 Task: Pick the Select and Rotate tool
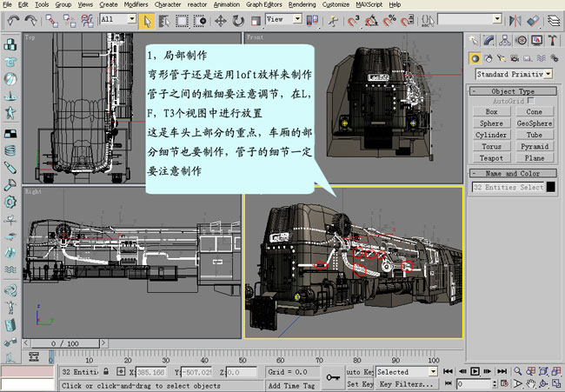pyautogui.click(x=238, y=21)
